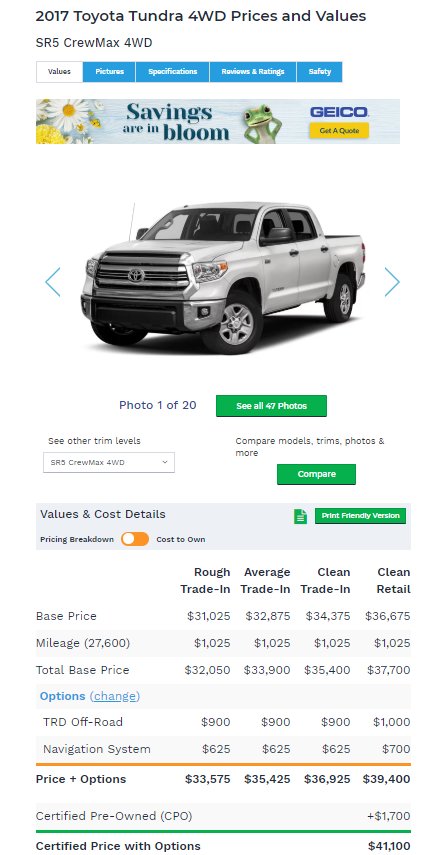This screenshot has width=433, height=855.
Task: Toggle Pricing Breakdown to Cost to Own
Action: [135, 539]
